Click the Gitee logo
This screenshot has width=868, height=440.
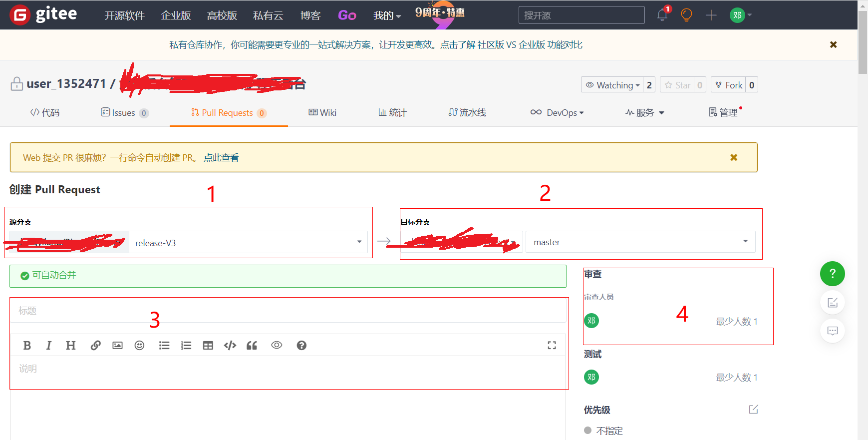coord(43,14)
